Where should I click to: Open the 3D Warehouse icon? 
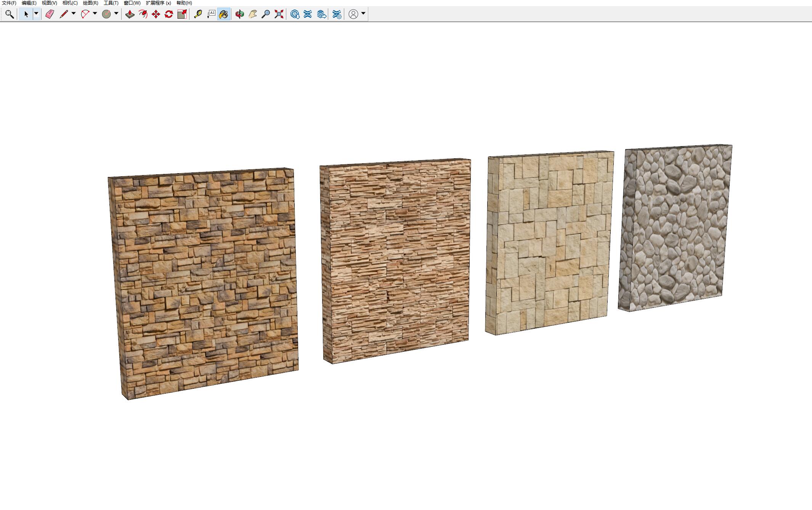click(x=295, y=14)
